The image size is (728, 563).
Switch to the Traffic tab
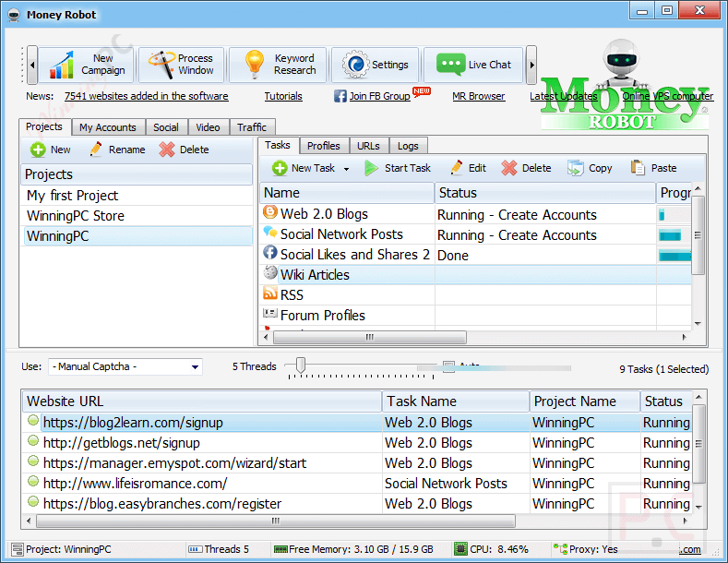pyautogui.click(x=252, y=127)
